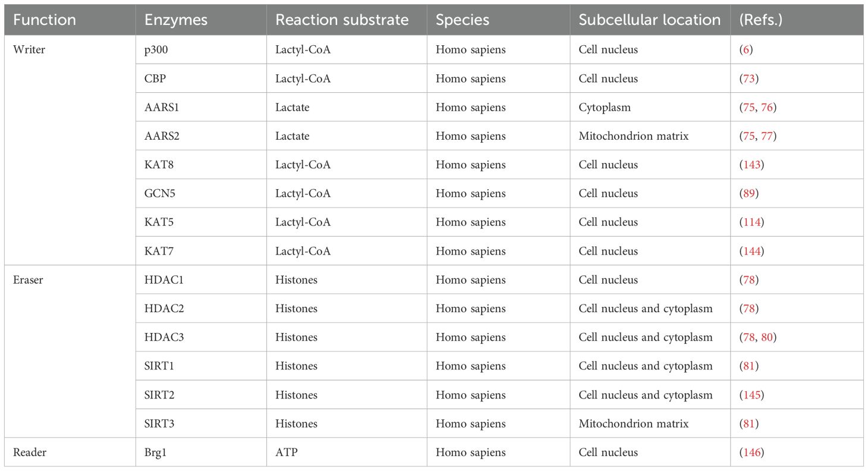Select the Mitochondrion matrix cell for AARS2
The height and width of the screenshot is (471, 868).
tap(650, 136)
